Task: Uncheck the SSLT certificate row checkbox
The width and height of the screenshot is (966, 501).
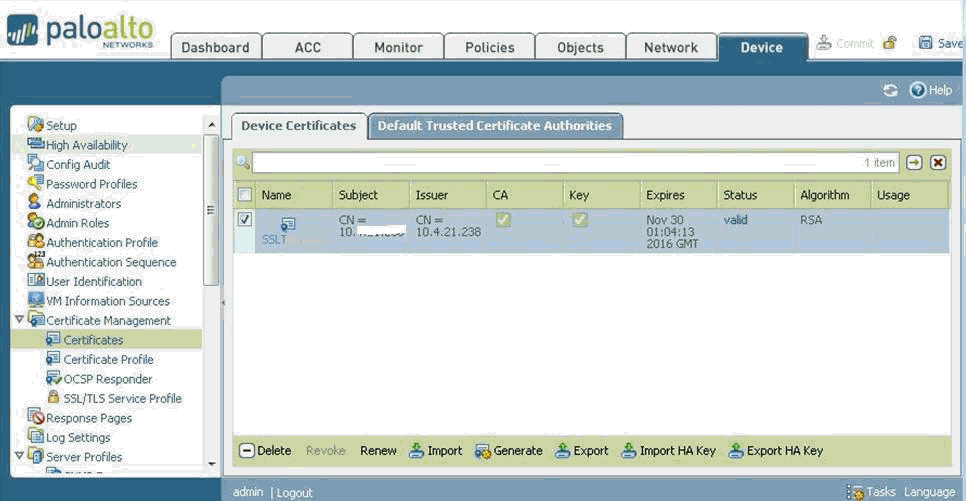Action: point(245,220)
